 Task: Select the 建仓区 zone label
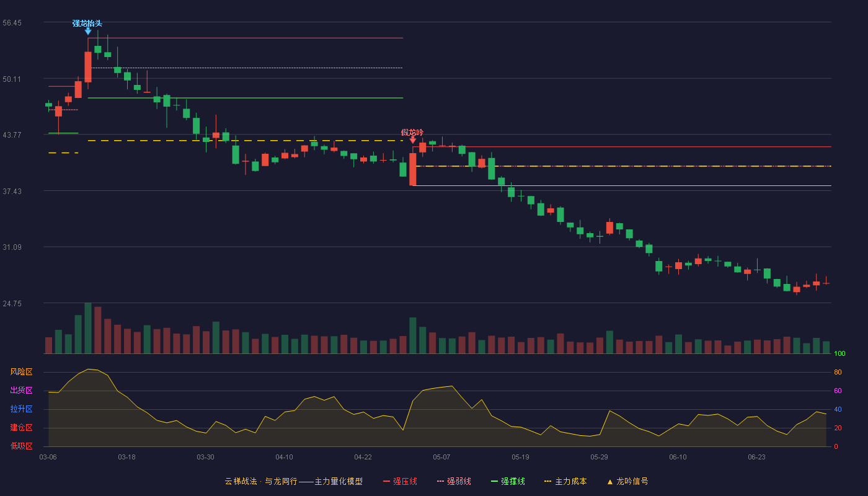pyautogui.click(x=21, y=428)
